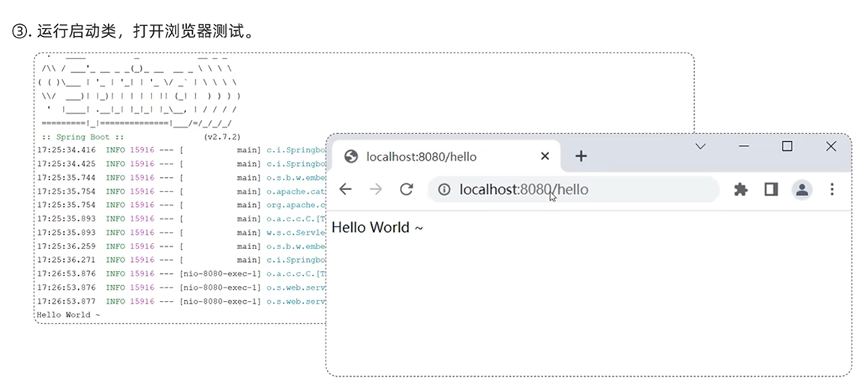Click the 17:25:36.259 log timestamp
868x382 pixels.
(66, 246)
